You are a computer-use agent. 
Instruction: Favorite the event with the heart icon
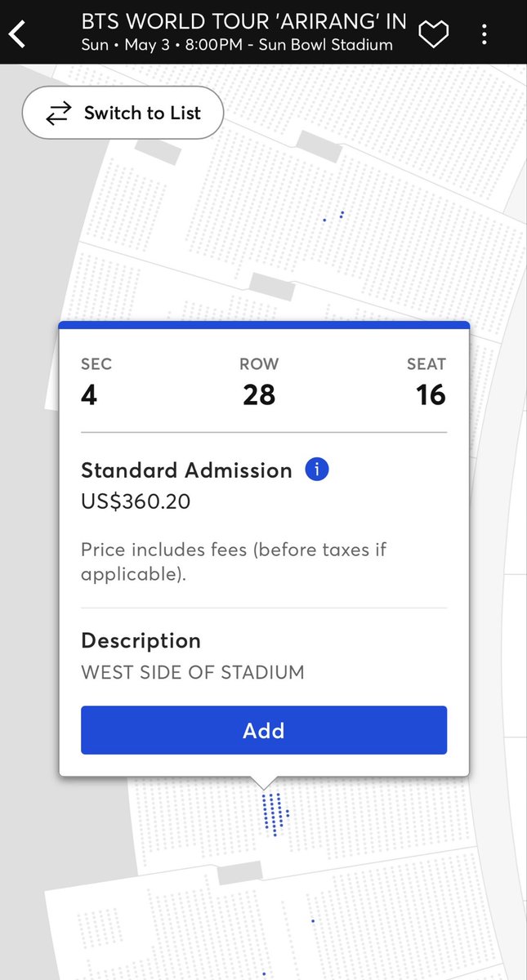pos(433,34)
